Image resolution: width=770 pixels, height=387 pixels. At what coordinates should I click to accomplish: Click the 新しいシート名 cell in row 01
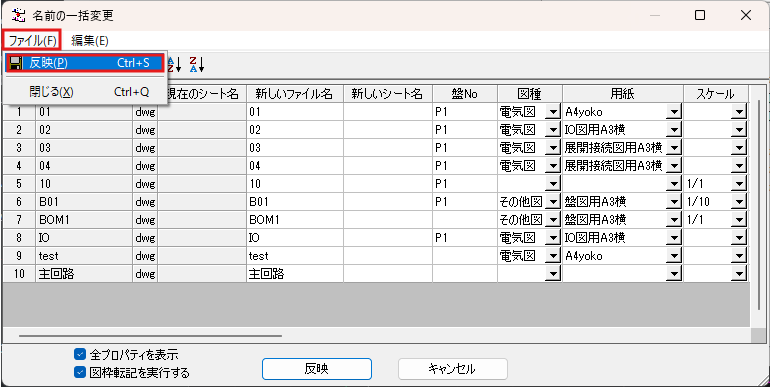coord(388,112)
